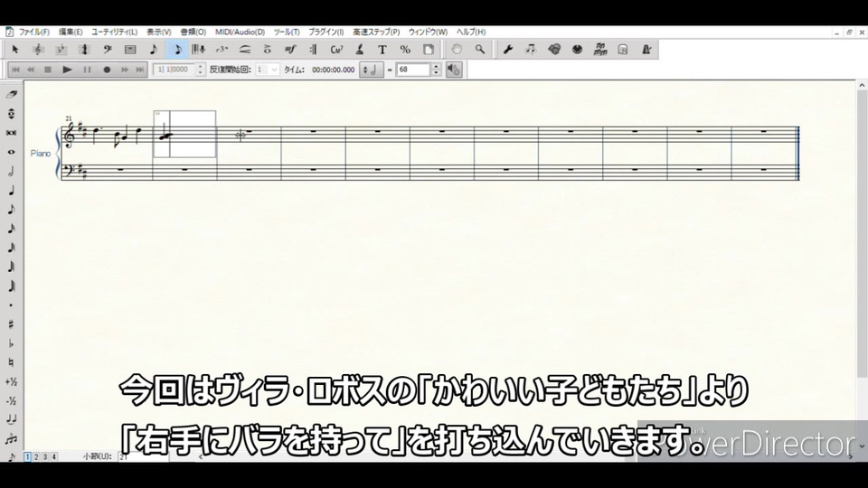This screenshot has width=868, height=488.
Task: Pick the eraser in the entry palette
Action: click(x=11, y=95)
